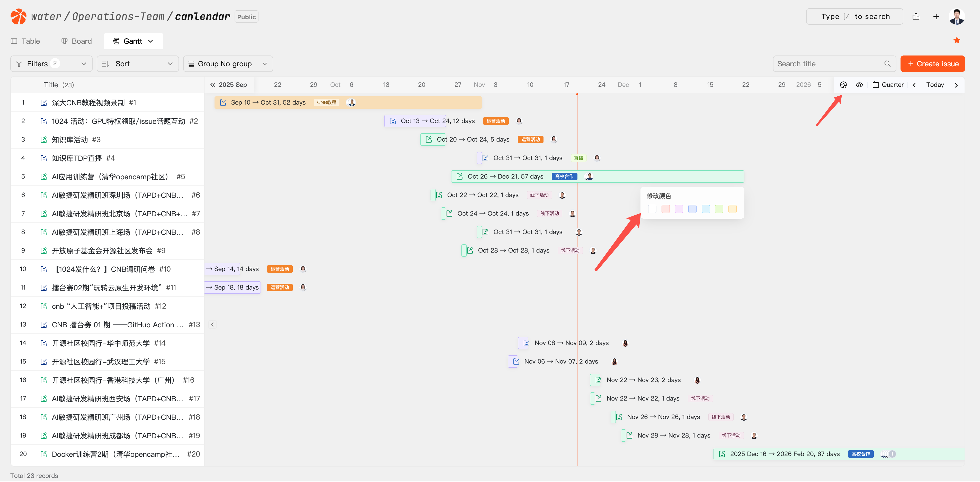This screenshot has width=980, height=482.
Task: Open the Filters dropdown
Action: pyautogui.click(x=51, y=64)
